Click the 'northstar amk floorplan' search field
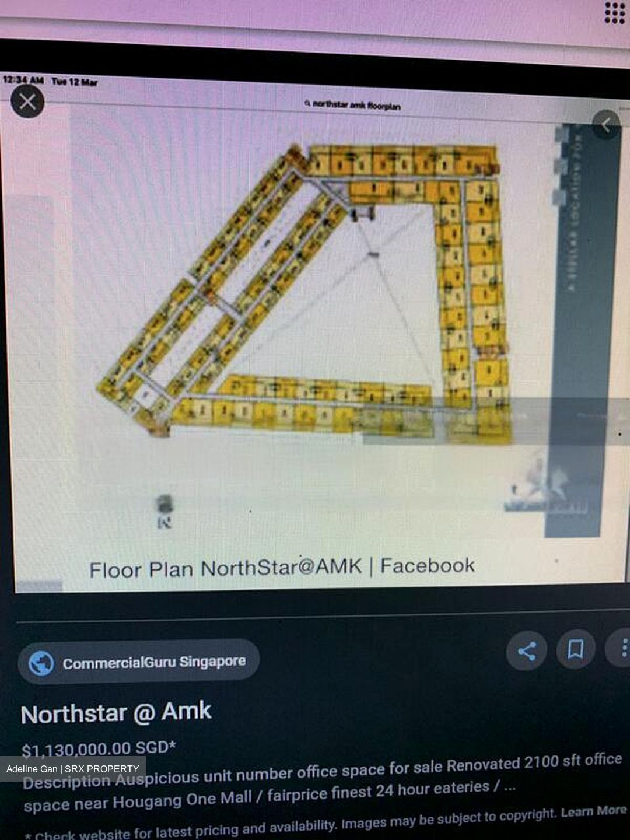The image size is (630, 840). (352, 105)
